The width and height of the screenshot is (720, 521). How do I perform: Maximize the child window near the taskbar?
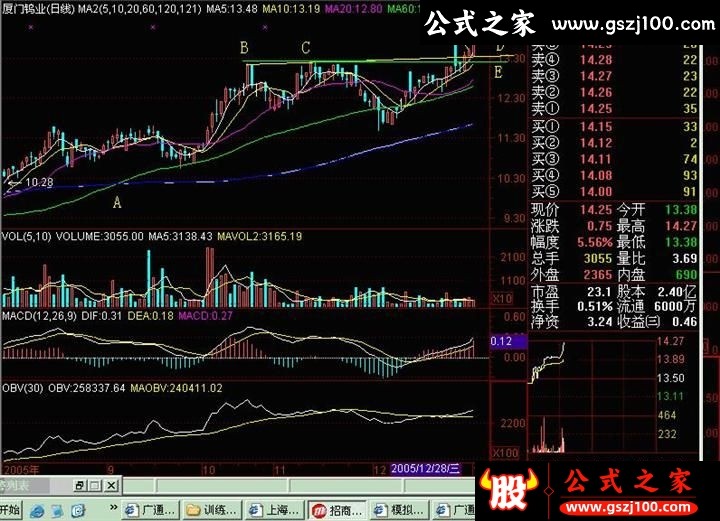tap(95, 485)
